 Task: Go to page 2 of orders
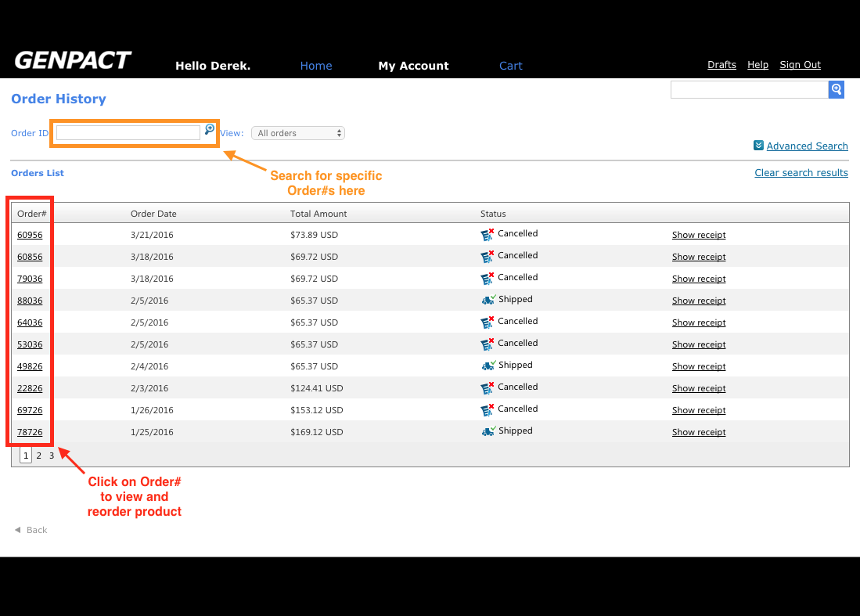pyautogui.click(x=39, y=456)
